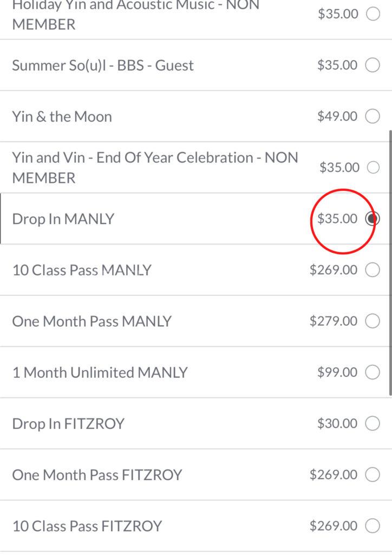Click the vertical scrollbar on the right

coord(390,263)
